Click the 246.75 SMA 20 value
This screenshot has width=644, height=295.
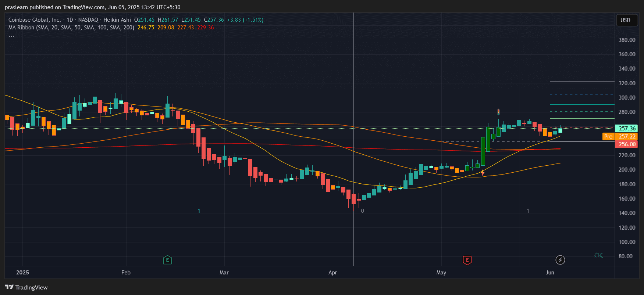click(x=146, y=28)
